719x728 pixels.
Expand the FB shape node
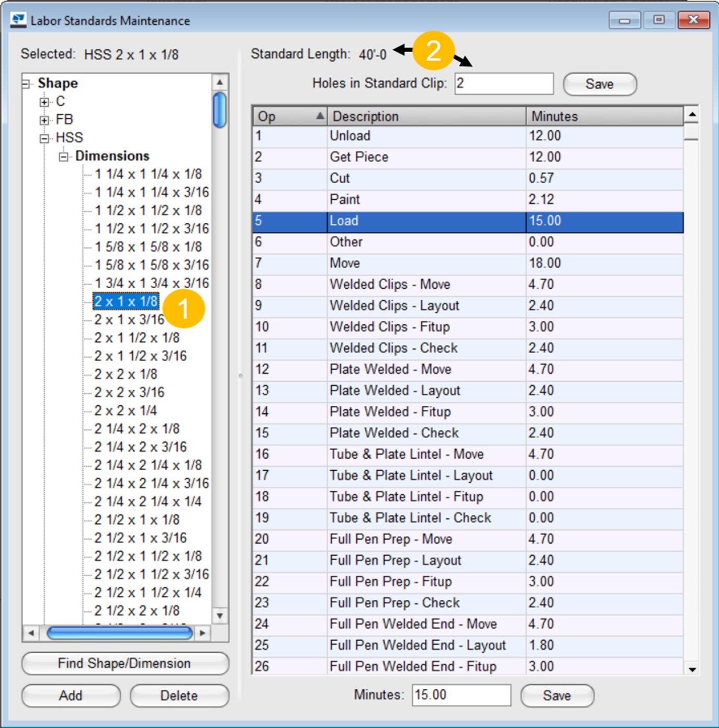coord(44,120)
